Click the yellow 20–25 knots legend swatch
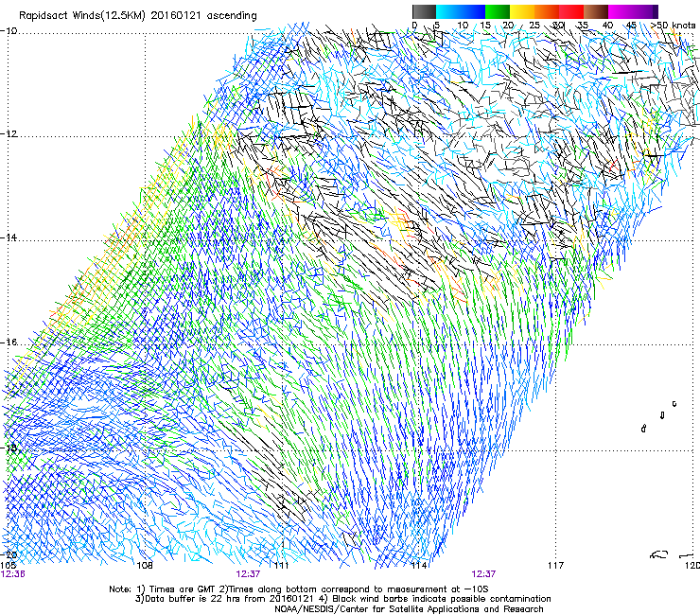 [x=522, y=11]
